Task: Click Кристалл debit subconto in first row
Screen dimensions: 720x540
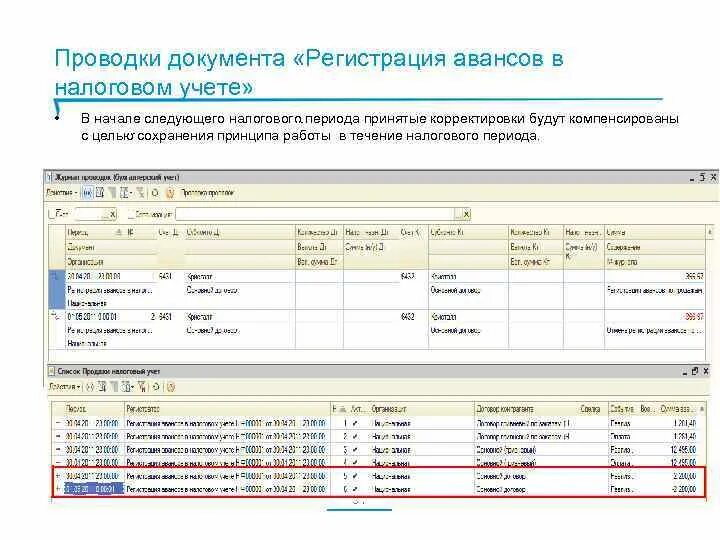Action: [200, 276]
